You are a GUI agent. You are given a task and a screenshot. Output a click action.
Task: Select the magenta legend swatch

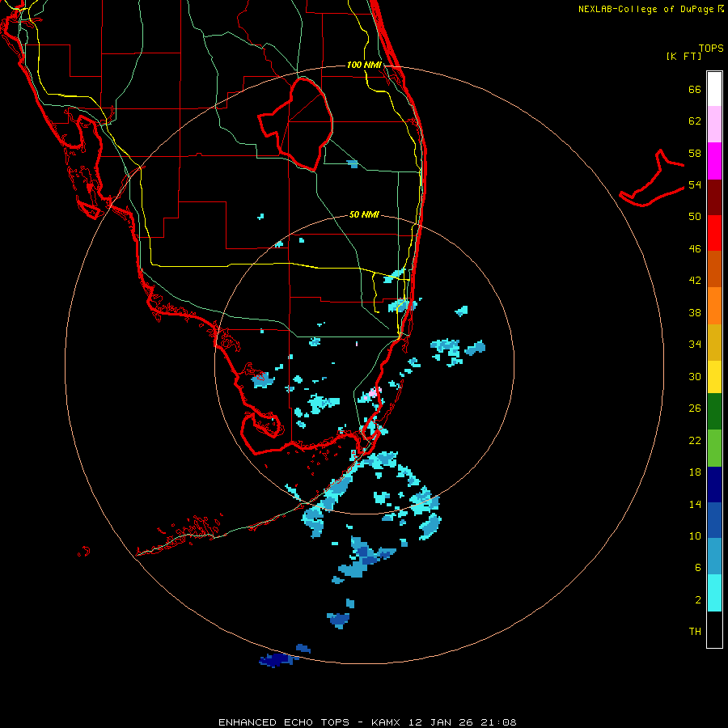714,161
